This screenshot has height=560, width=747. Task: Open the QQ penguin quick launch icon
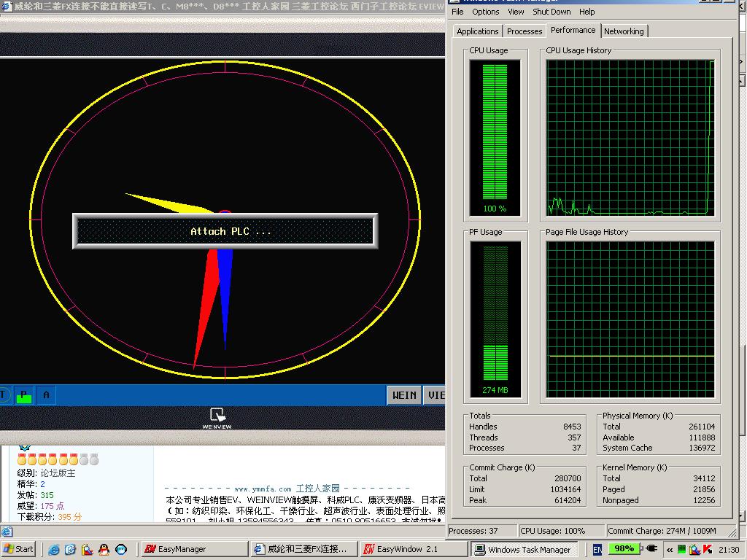104,549
